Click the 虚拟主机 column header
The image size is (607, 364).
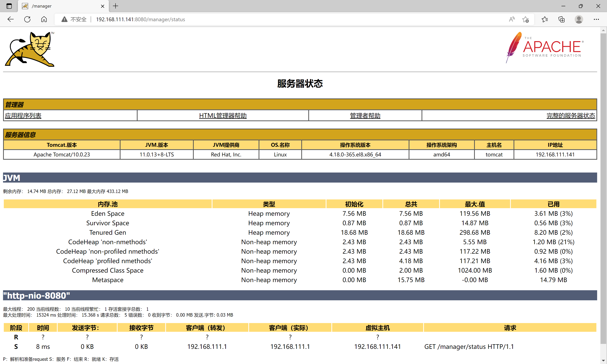[378, 328]
